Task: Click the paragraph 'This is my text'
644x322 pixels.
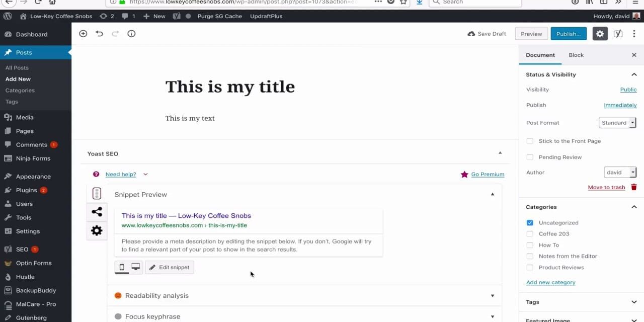Action: pyautogui.click(x=190, y=118)
